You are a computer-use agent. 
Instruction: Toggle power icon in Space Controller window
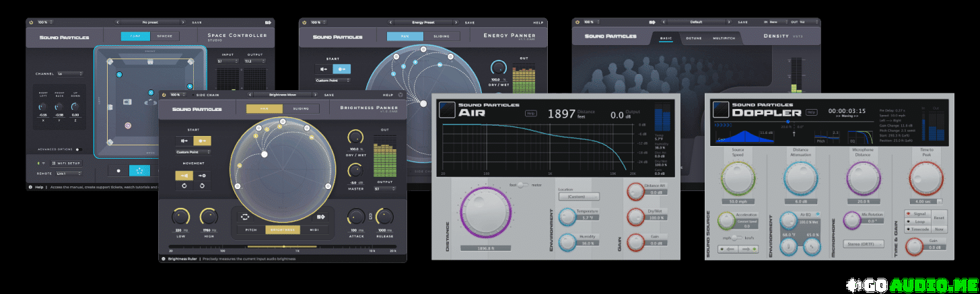pos(32,22)
